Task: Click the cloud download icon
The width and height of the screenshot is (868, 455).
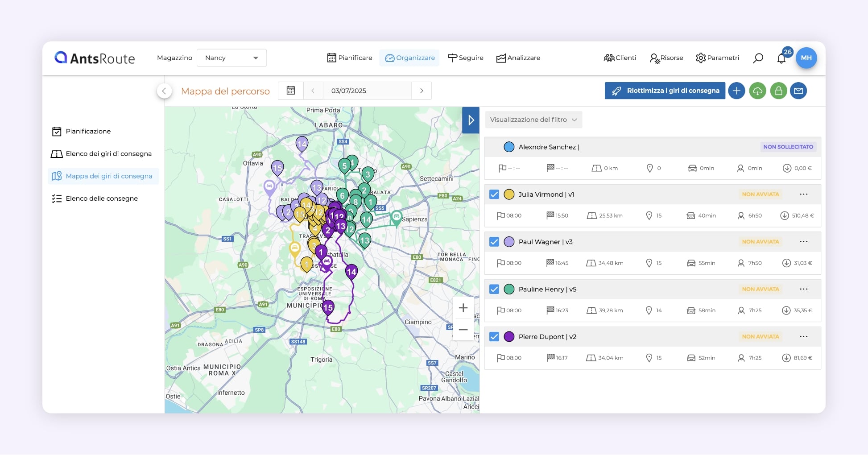Action: click(757, 91)
